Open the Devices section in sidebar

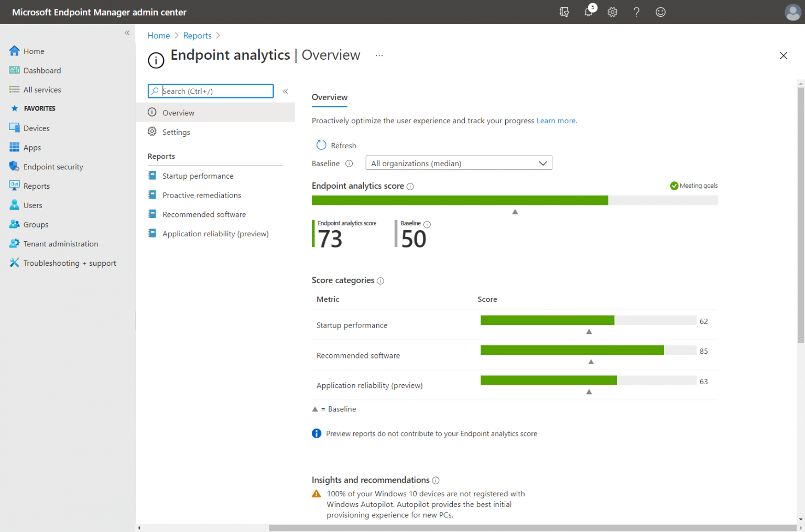(x=36, y=128)
